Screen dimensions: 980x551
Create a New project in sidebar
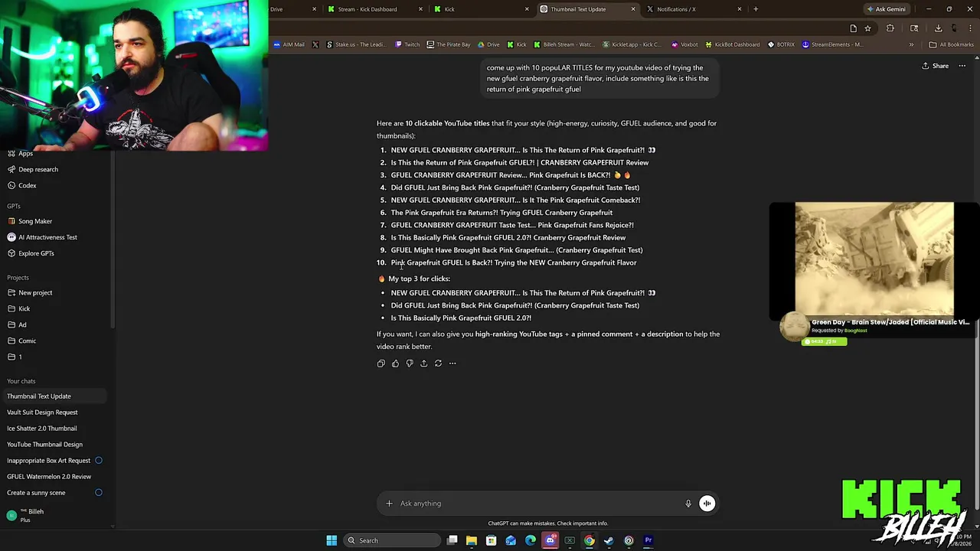31,292
